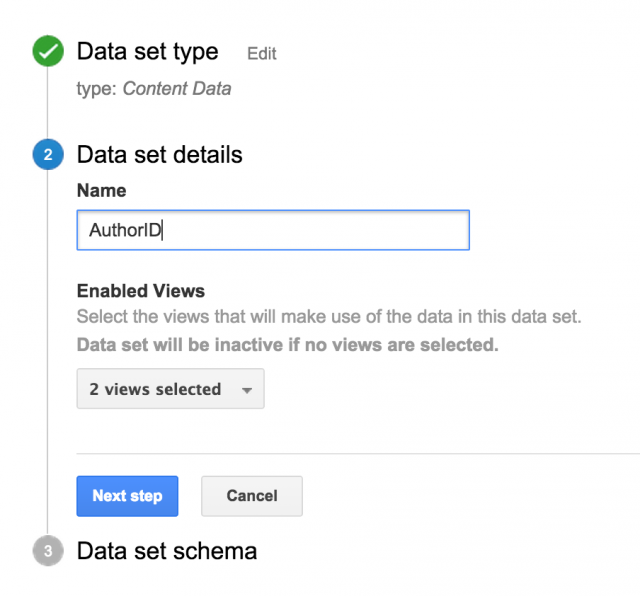Click the Content Data type value
Viewport: 640px width, 596px height.
click(177, 89)
